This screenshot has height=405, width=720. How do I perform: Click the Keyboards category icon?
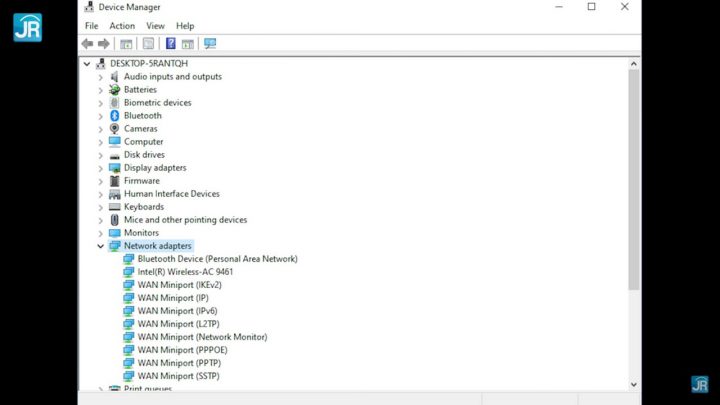click(115, 207)
